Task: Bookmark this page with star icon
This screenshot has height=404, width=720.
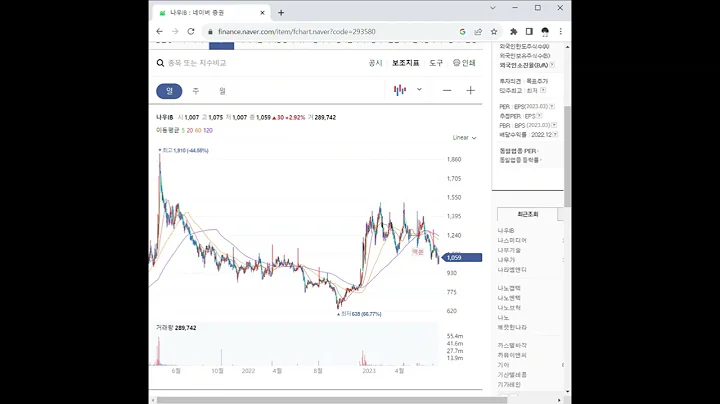Action: 494,32
